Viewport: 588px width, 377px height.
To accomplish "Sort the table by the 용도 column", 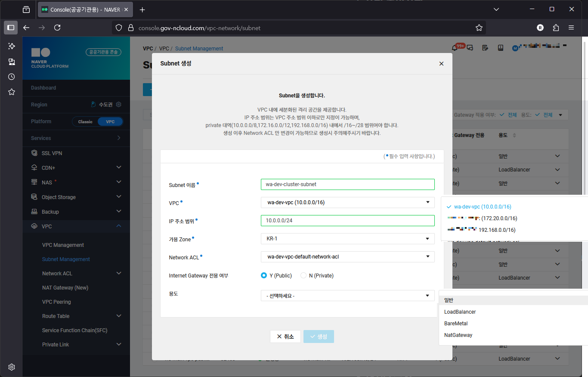I will tap(514, 135).
